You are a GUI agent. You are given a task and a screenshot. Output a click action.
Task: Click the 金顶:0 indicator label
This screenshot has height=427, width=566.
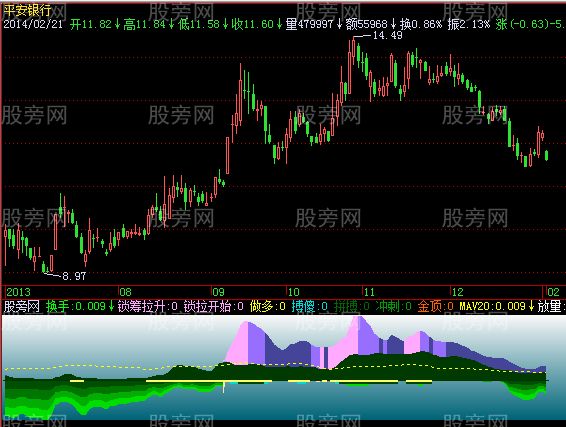tap(436, 306)
